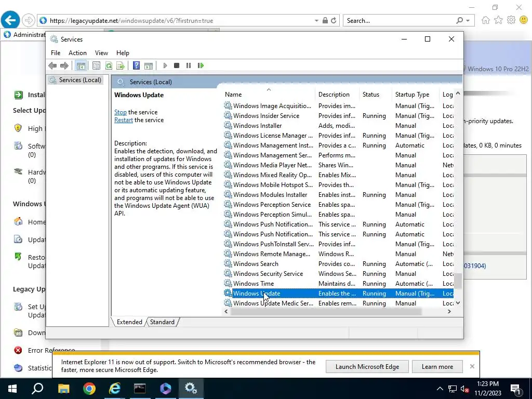
Task: Click Error Reference link in webpage sidebar
Action: click(51, 350)
